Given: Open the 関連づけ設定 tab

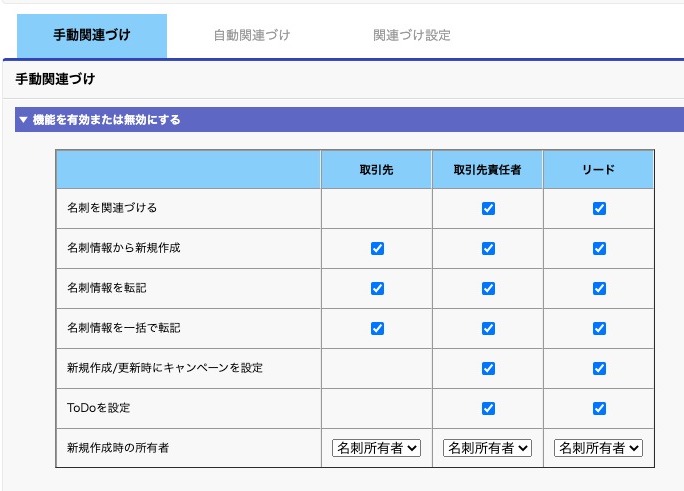Looking at the screenshot, I should (x=412, y=35).
